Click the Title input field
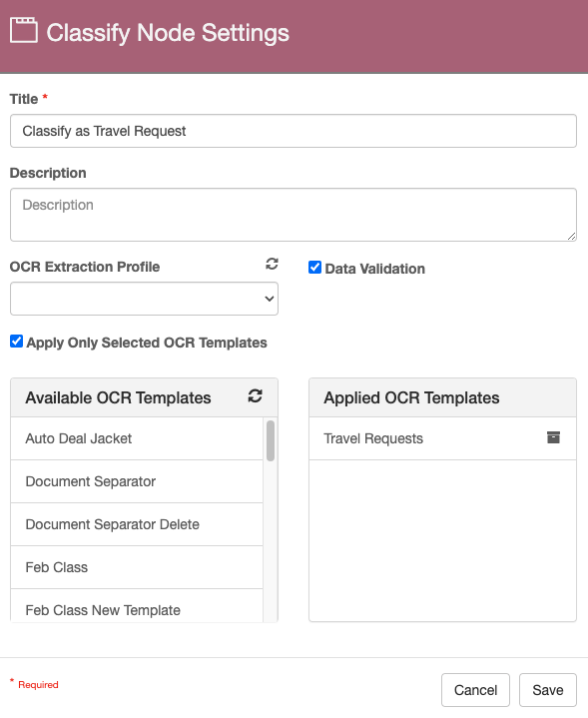Screen dimensions: 588x718 294,131
